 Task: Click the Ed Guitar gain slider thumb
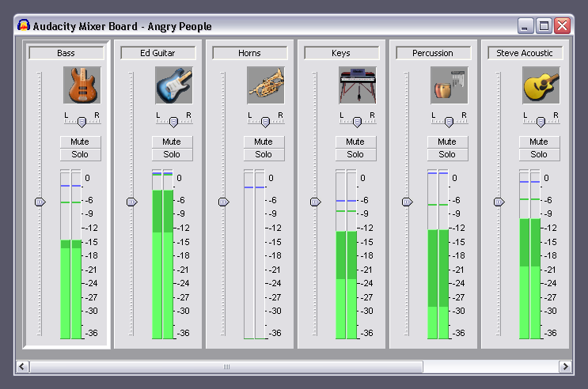coord(132,202)
